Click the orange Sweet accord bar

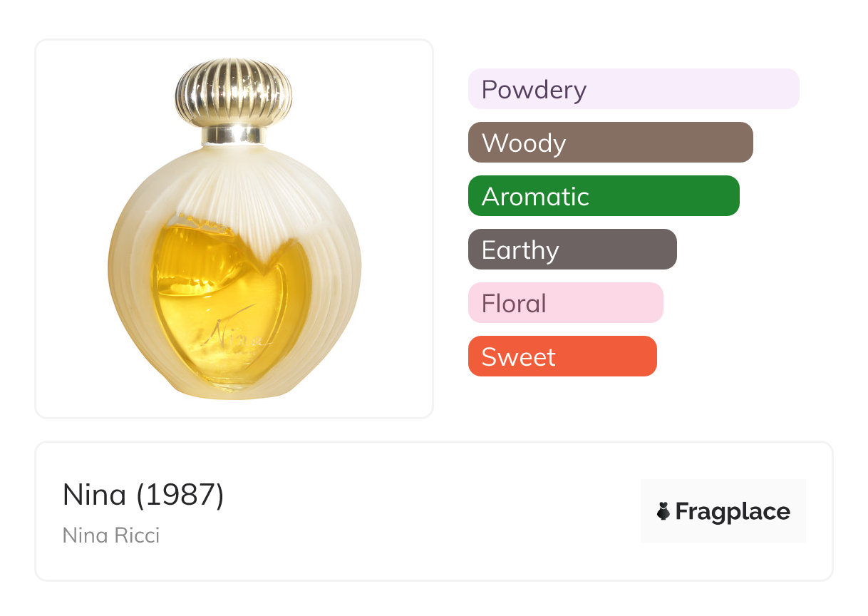[x=562, y=356]
